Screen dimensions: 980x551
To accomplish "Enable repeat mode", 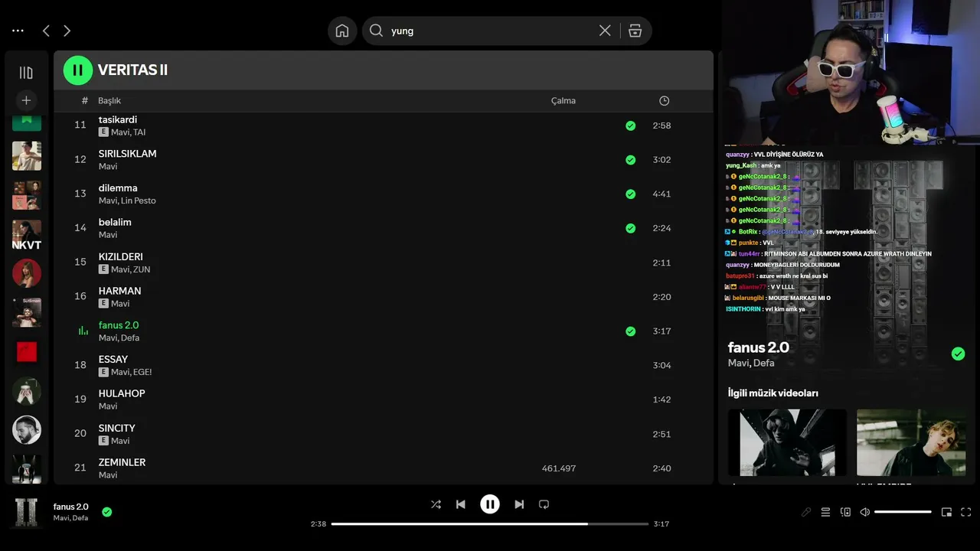I will tap(544, 504).
